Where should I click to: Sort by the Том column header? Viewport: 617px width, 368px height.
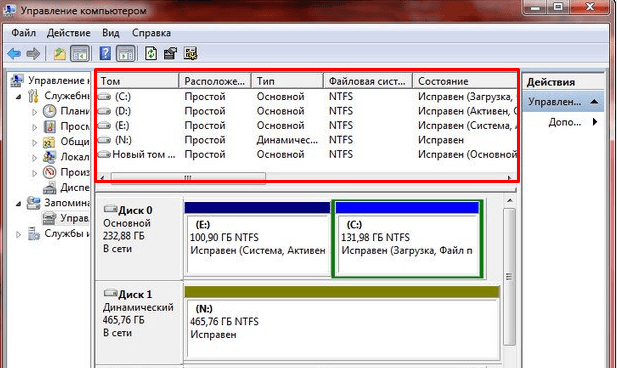[138, 81]
